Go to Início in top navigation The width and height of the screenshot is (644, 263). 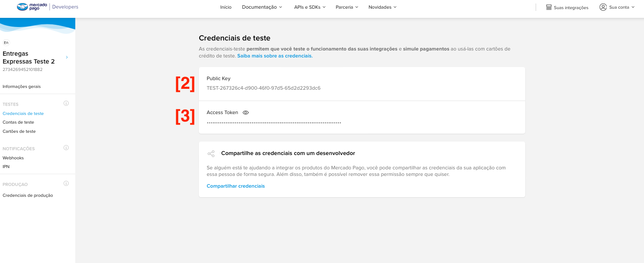[226, 7]
